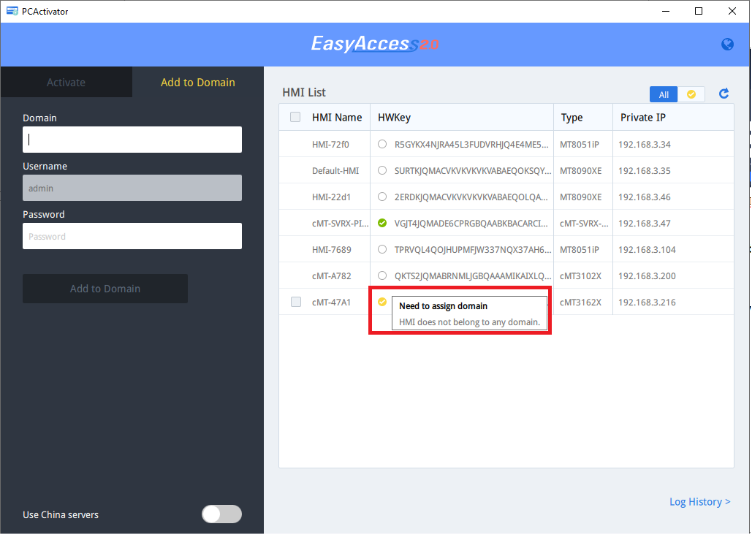Click the PCActivator title bar app icon

coord(12,11)
